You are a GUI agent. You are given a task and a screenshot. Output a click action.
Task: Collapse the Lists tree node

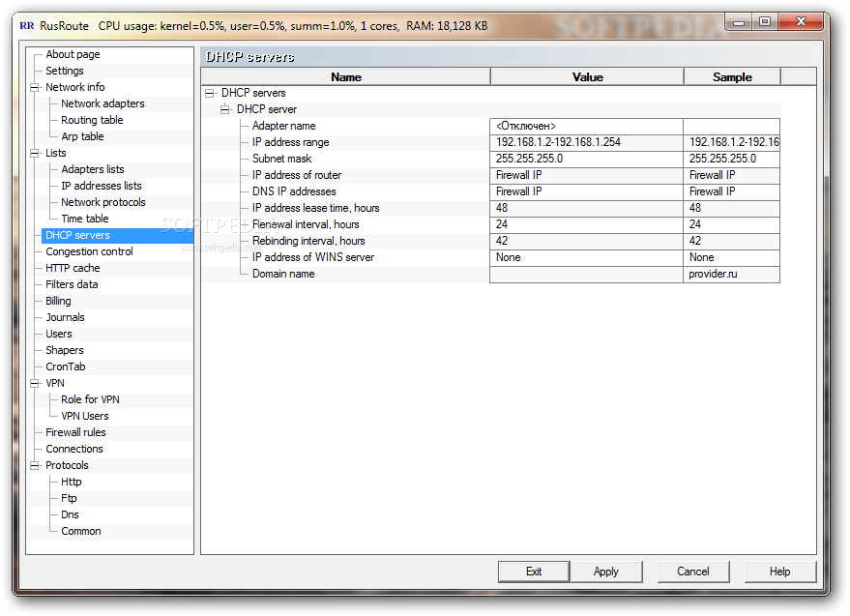coord(35,154)
